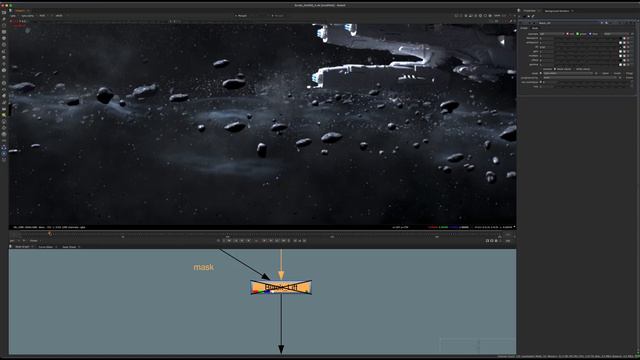Screen dimensions: 640x360
Task: Open the Channel nodes toolbar menu
Action: coord(4,32)
